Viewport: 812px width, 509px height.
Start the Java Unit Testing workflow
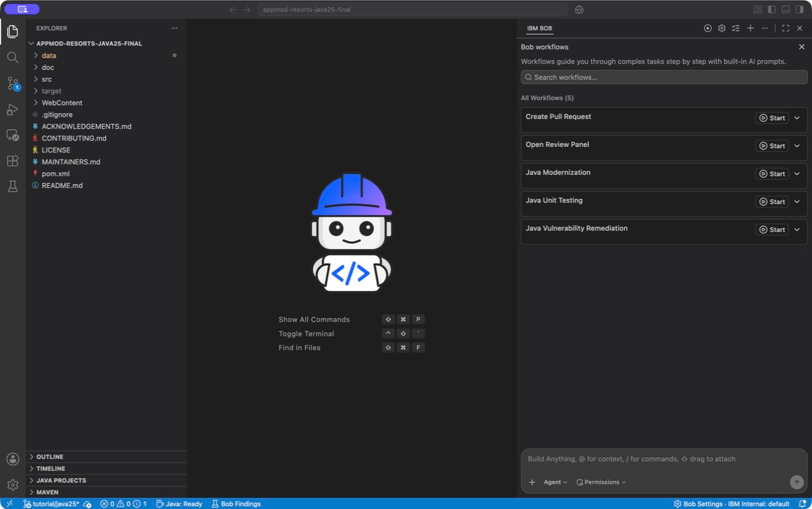772,201
